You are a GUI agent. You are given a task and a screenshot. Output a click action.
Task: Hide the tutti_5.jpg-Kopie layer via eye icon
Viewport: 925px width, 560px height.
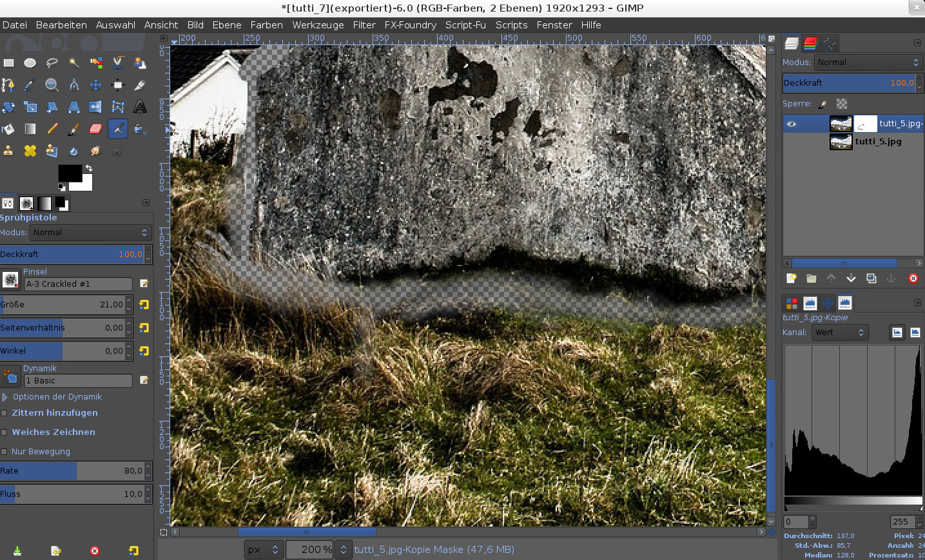[792, 124]
